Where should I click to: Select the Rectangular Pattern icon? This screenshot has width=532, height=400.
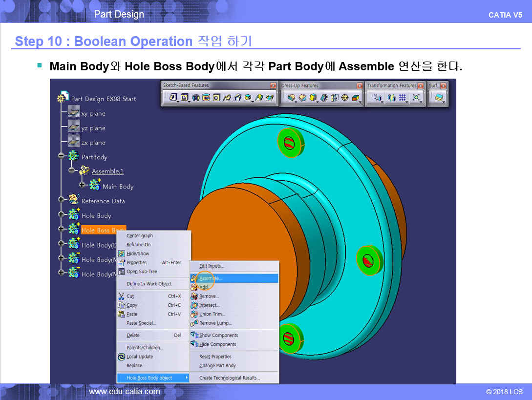(403, 98)
